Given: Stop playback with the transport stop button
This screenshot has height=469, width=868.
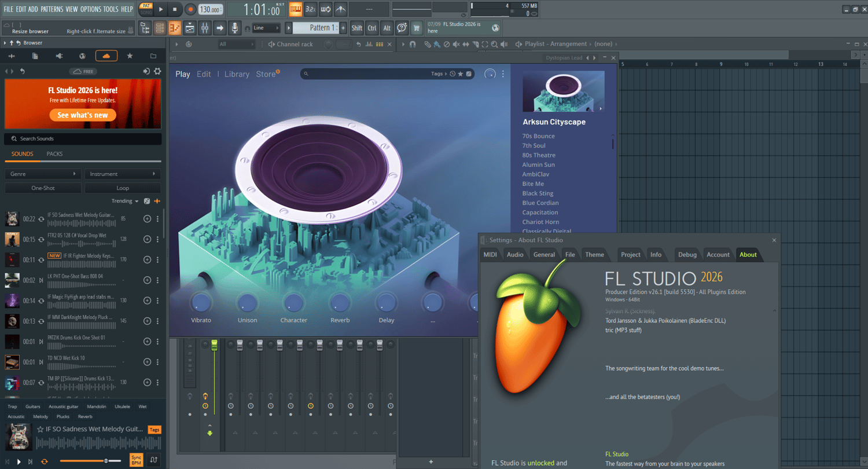Looking at the screenshot, I should point(175,9).
